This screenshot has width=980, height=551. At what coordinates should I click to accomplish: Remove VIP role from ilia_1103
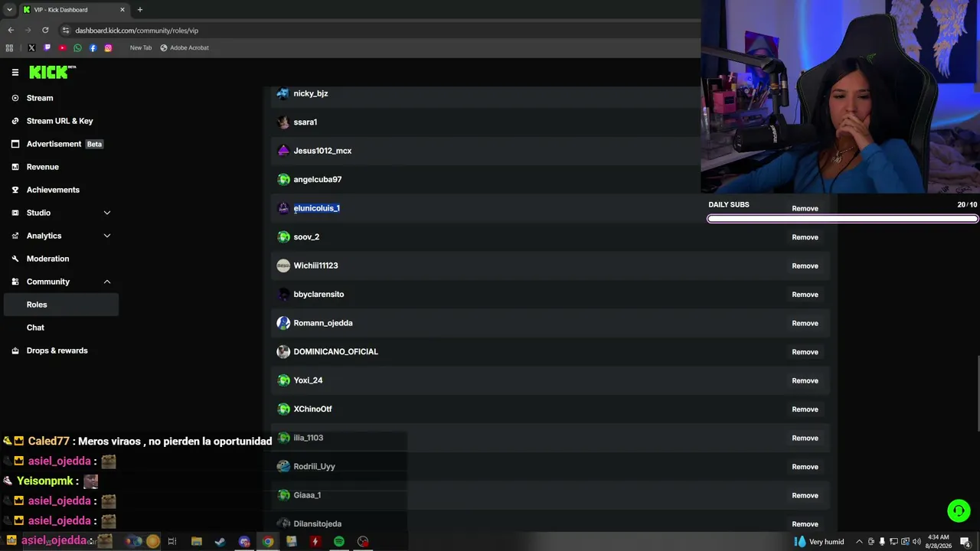tap(805, 438)
